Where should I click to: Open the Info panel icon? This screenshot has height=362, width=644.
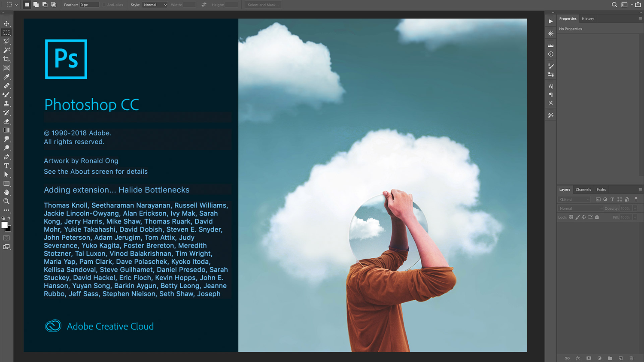(551, 54)
